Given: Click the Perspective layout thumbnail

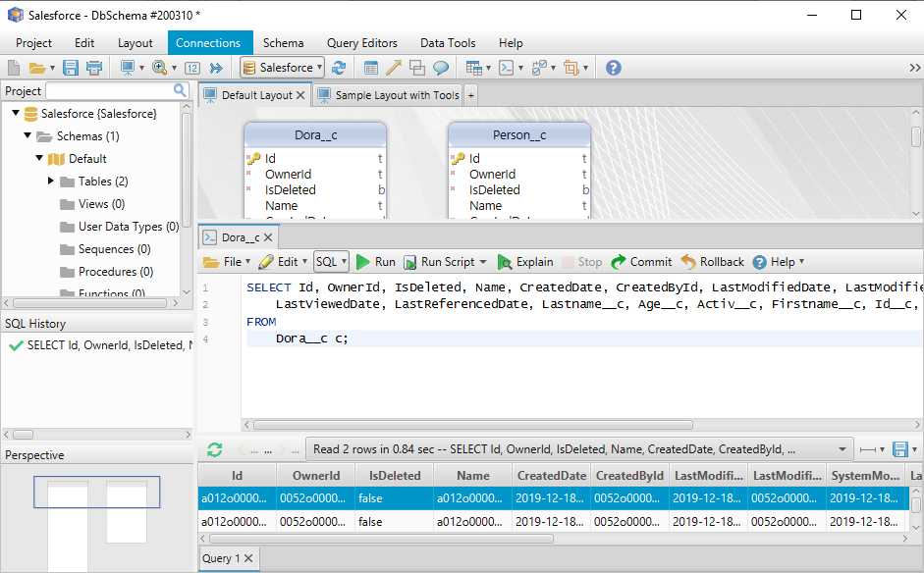Looking at the screenshot, I should [x=96, y=492].
